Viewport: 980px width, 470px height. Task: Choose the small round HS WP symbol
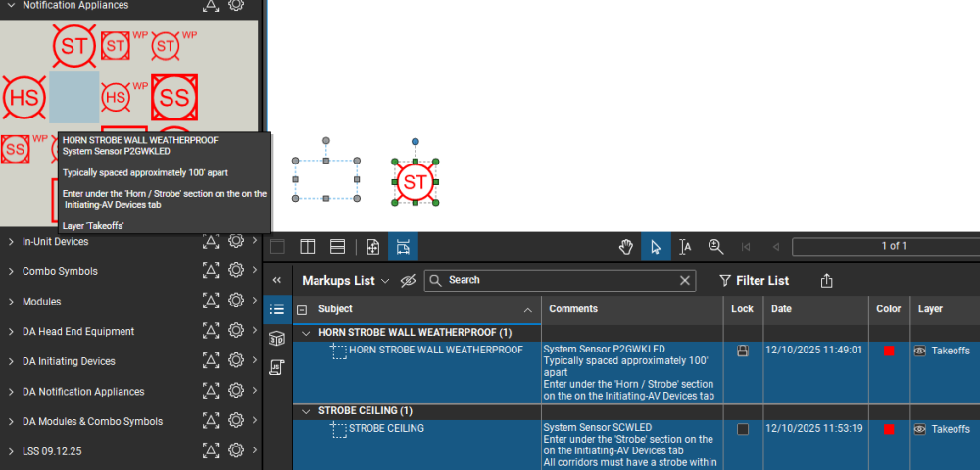(115, 97)
